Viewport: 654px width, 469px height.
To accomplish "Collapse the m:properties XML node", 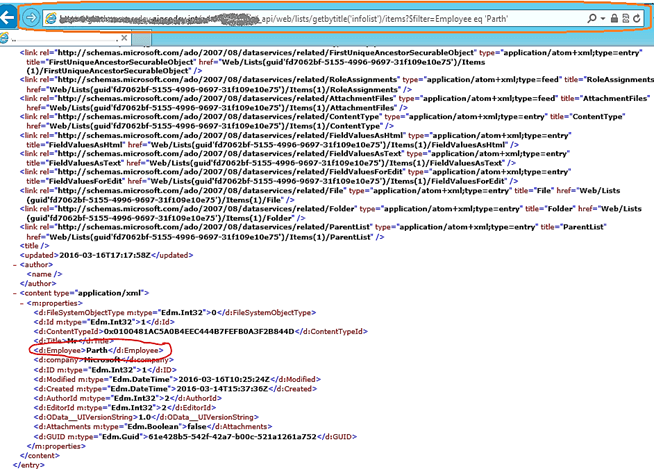I will 22,303.
